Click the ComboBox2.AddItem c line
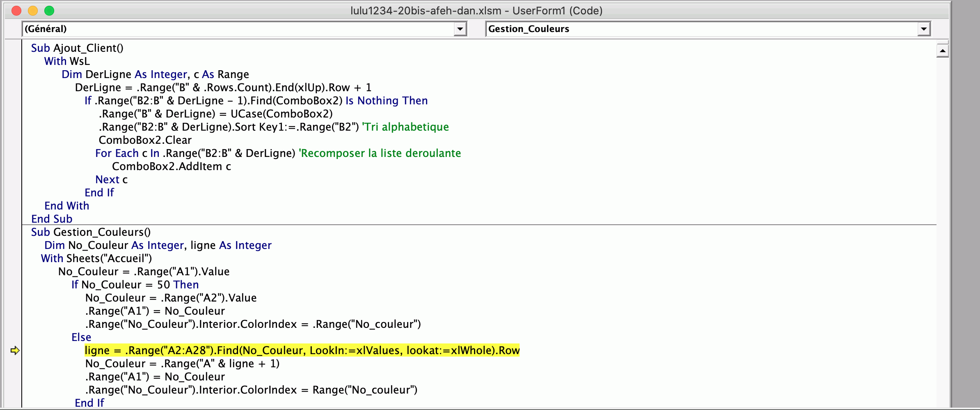980x410 pixels. pos(171,166)
